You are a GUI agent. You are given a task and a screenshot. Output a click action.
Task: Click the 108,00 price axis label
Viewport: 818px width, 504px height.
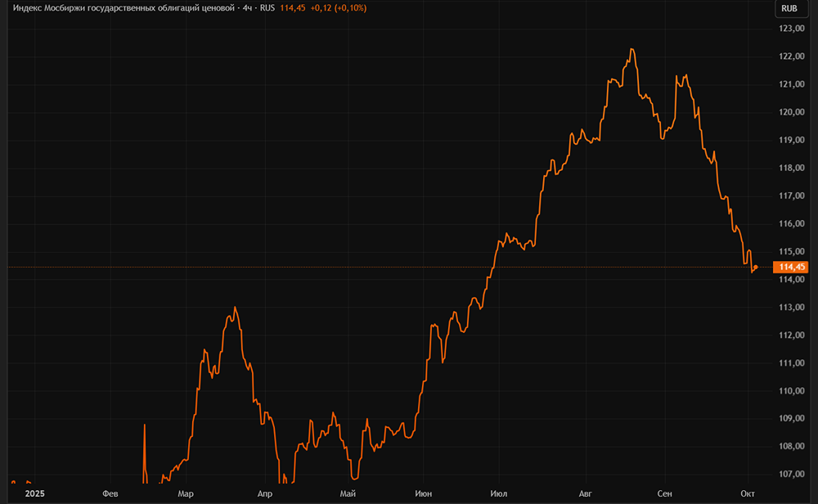click(791, 446)
